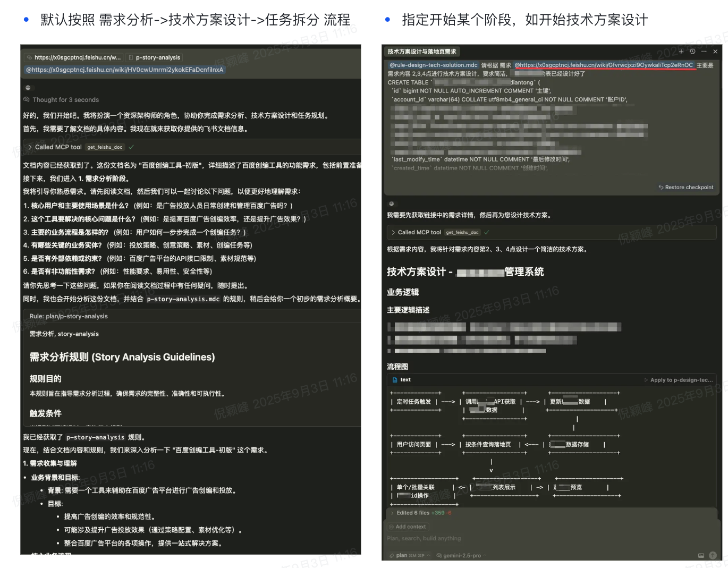Focus the 'Plan, search, build anything' input

click(552, 539)
